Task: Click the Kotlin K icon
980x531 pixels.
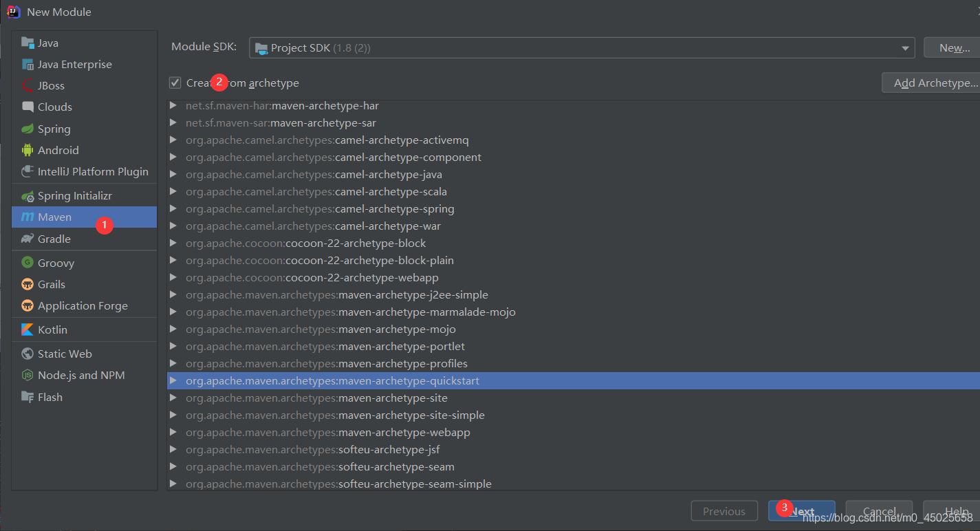Action: [x=28, y=329]
